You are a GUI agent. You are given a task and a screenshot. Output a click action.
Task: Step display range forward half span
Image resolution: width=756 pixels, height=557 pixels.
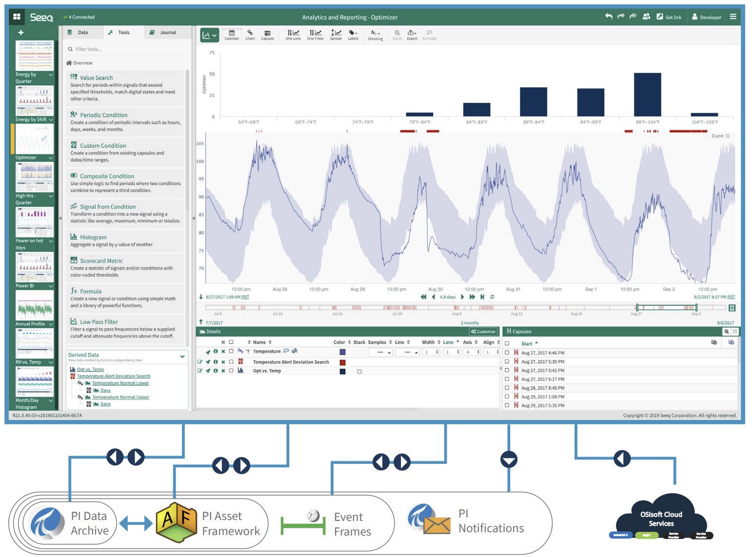tap(462, 297)
